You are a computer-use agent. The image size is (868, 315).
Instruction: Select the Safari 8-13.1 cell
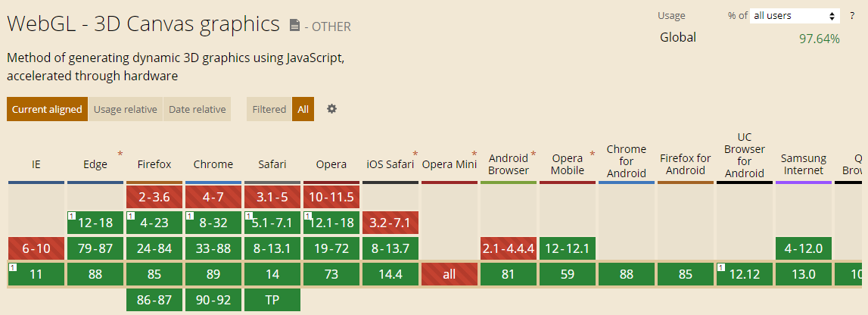(272, 248)
